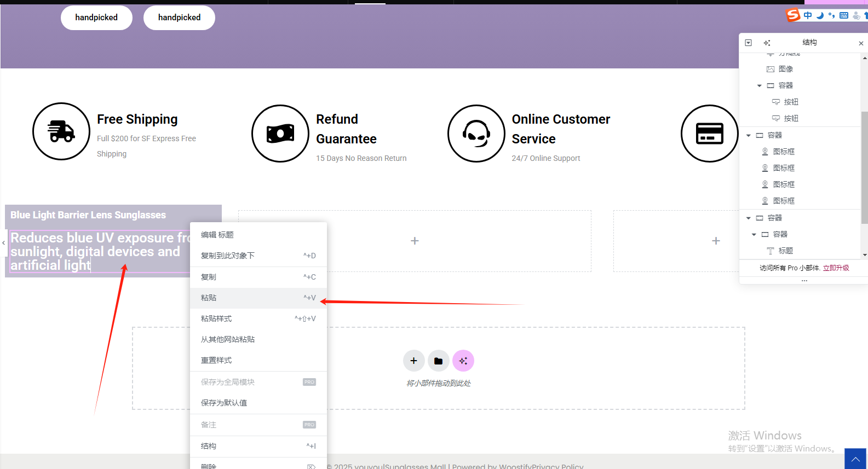868x469 pixels.
Task: Click the PRO badge beside 保存为全局模块
Action: tap(309, 382)
